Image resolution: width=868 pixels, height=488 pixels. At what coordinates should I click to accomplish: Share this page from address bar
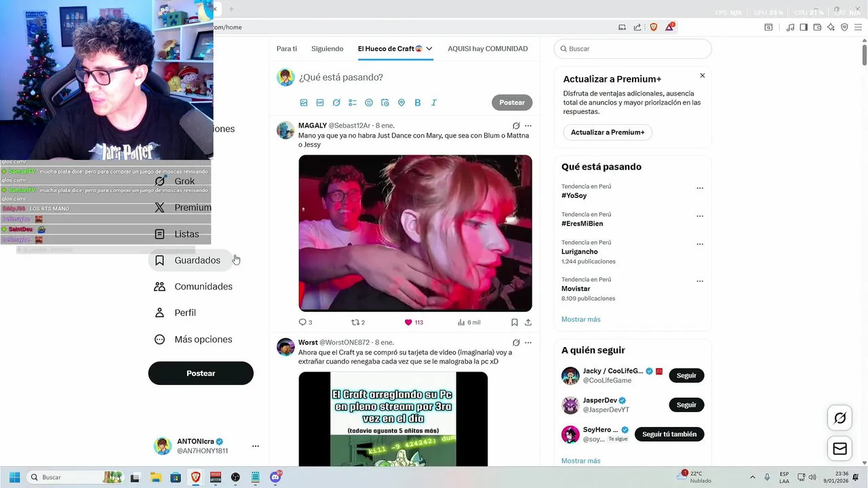(x=637, y=27)
